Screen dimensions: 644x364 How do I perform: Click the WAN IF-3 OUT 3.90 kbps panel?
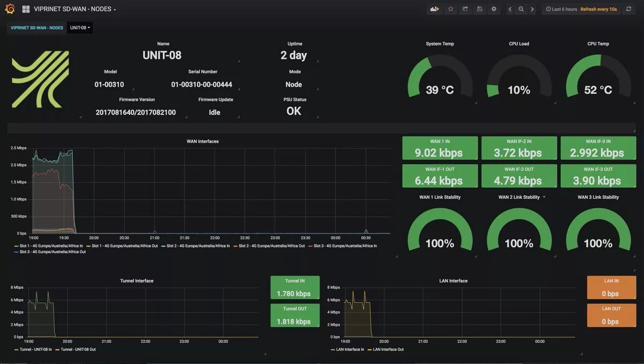598,176
